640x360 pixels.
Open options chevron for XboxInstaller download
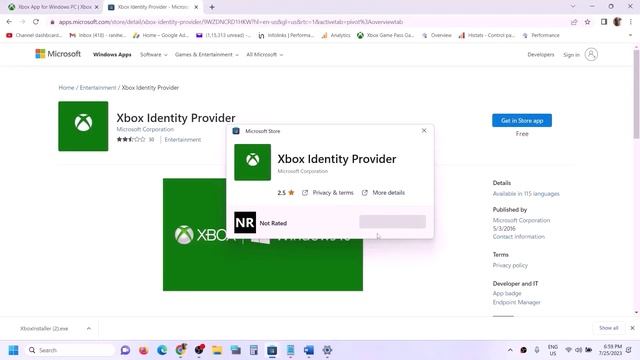pos(89,328)
